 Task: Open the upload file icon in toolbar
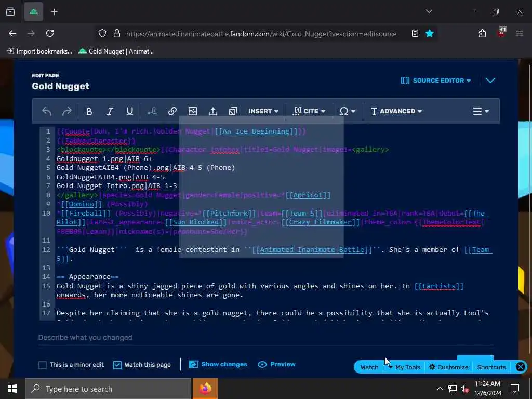click(212, 111)
